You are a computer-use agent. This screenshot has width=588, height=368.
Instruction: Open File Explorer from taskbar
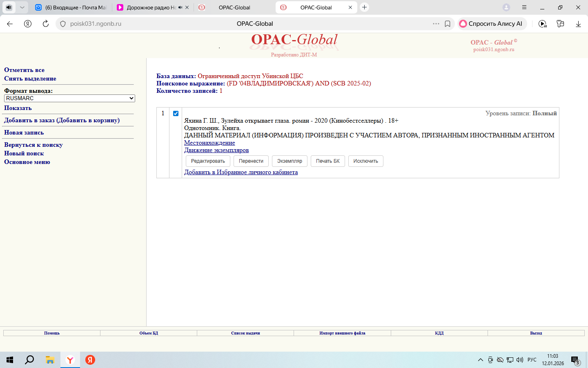50,360
